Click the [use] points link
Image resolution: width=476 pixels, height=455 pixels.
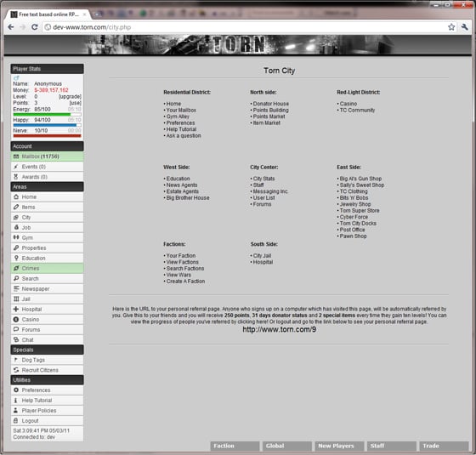[76, 103]
